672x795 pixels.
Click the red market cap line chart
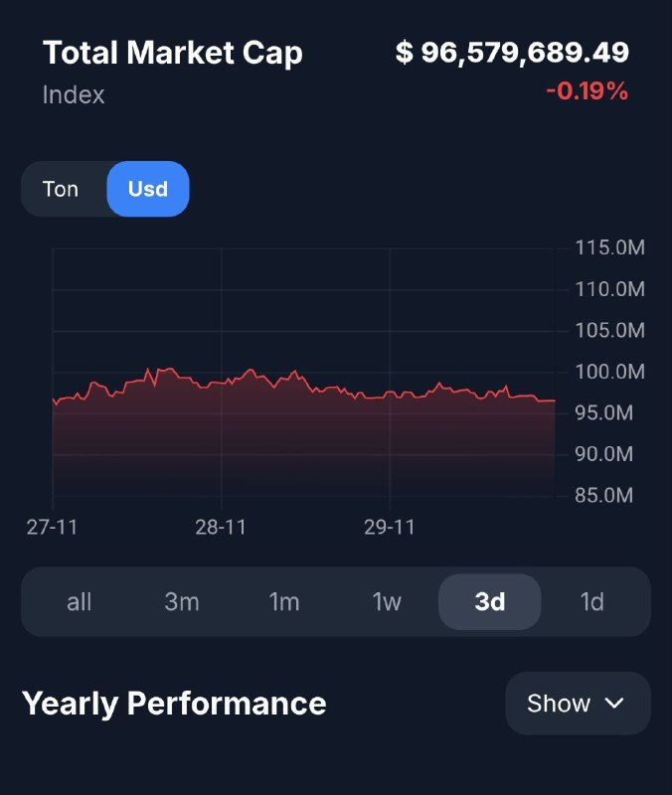coord(298,383)
